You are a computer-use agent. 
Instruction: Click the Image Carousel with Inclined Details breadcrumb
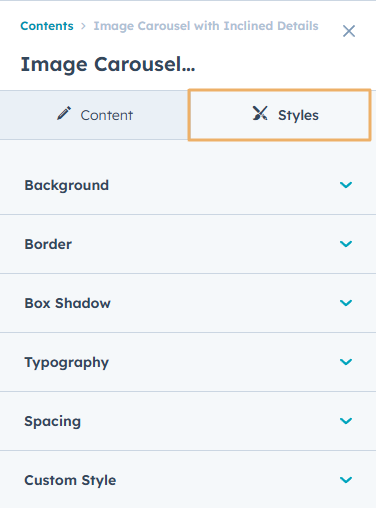point(206,26)
